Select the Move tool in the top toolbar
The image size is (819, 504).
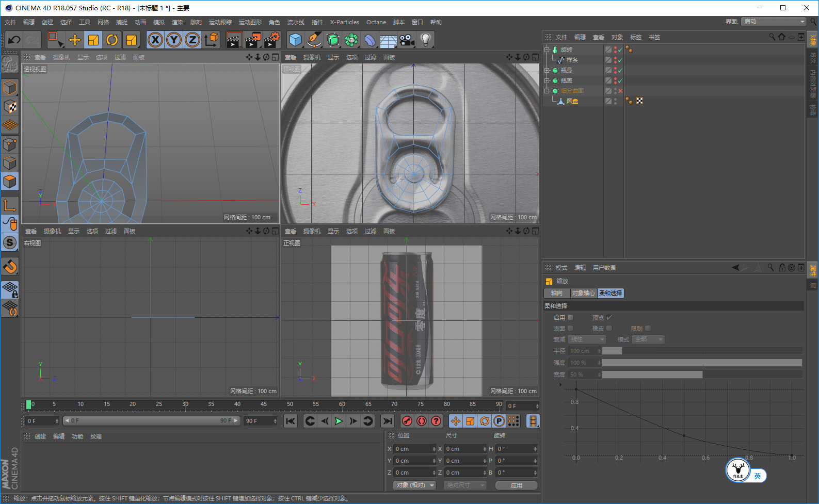click(75, 40)
